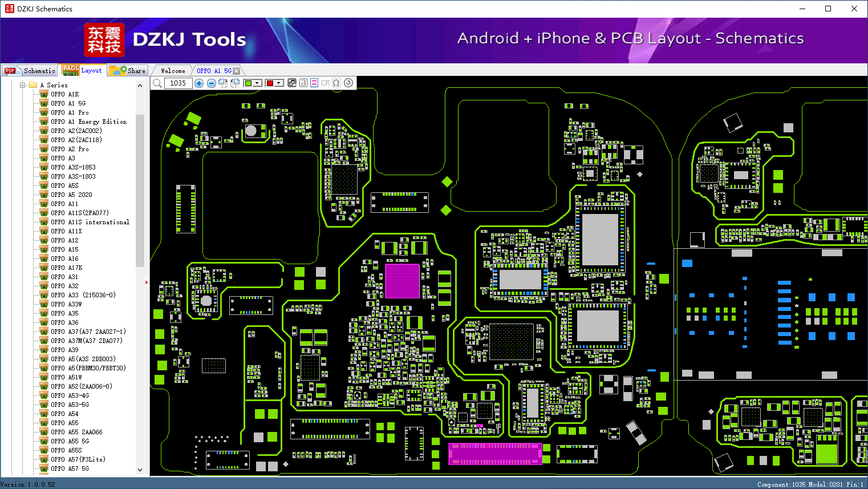
Task: Open OPPO A11X layout entry
Action: pos(66,231)
